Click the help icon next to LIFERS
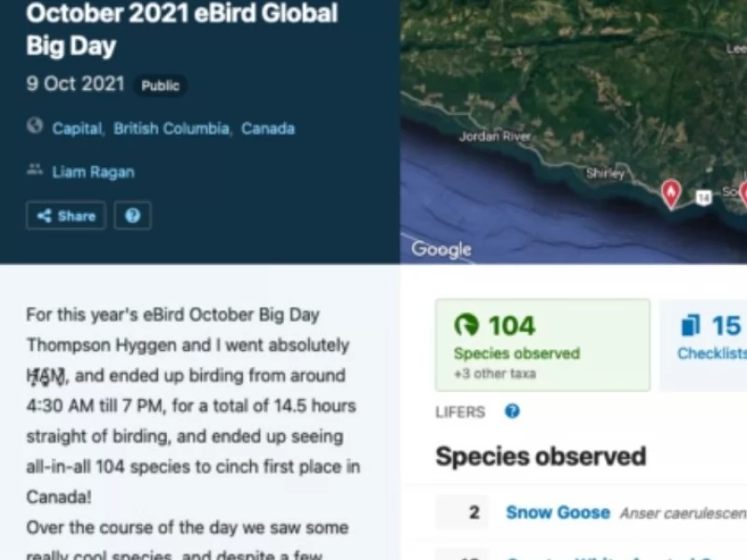Screen dimensions: 747x560 pos(512,412)
